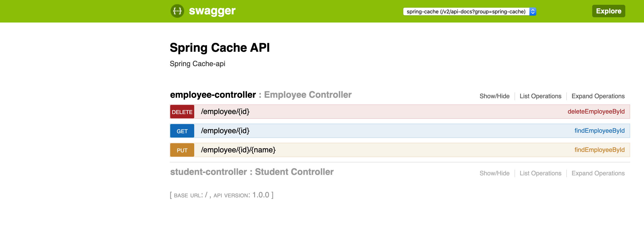Click the DELETE method badge
Image resolution: width=644 pixels, height=229 pixels.
182,112
